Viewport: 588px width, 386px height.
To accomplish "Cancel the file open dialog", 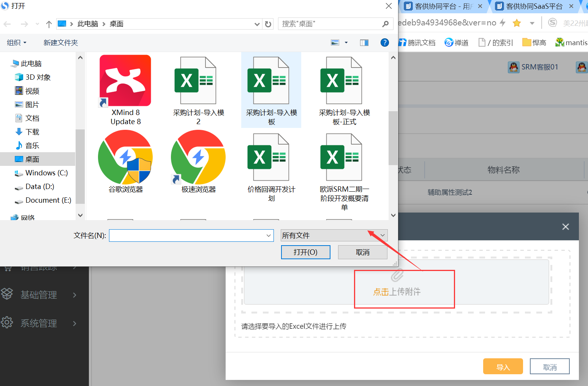I will [362, 252].
